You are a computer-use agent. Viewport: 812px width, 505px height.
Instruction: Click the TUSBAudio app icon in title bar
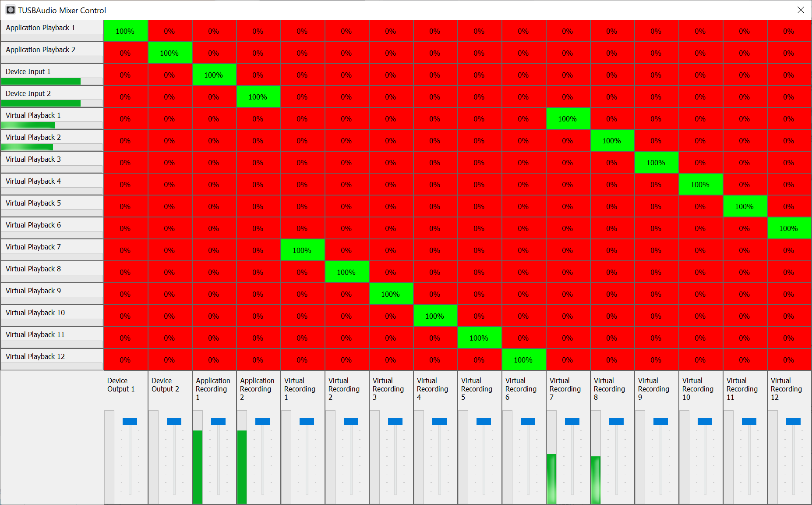(x=11, y=10)
